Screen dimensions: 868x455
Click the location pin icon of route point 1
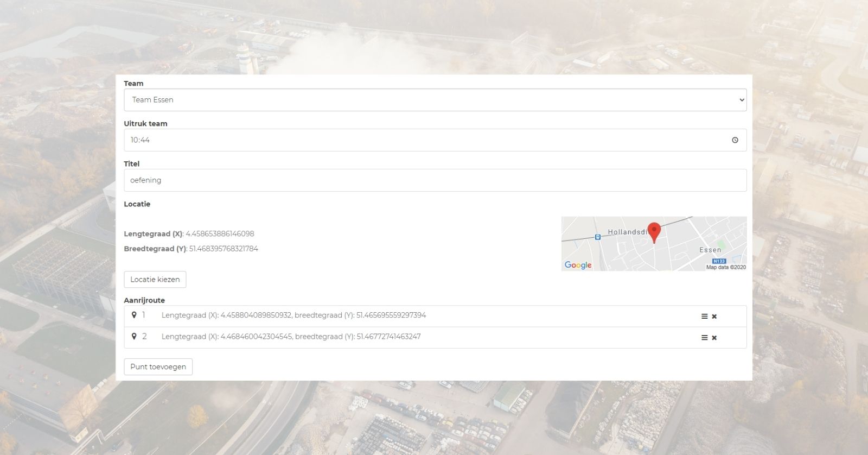134,315
